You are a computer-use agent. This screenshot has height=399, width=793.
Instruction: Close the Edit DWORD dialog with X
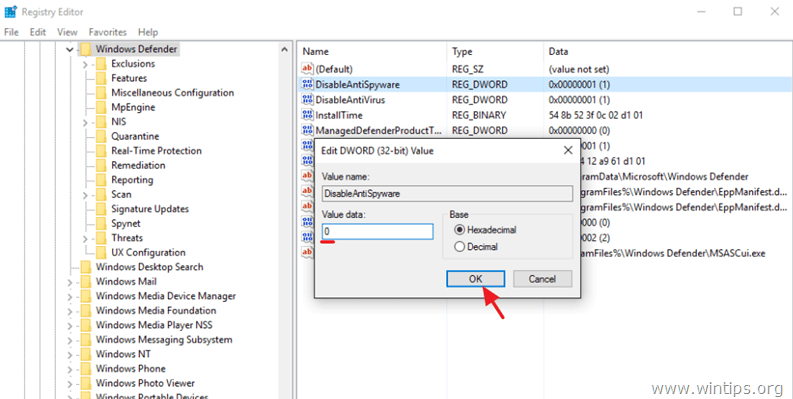coord(568,150)
